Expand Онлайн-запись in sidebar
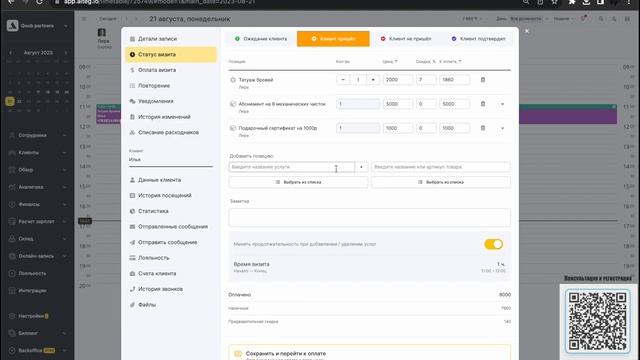 [x=38, y=256]
